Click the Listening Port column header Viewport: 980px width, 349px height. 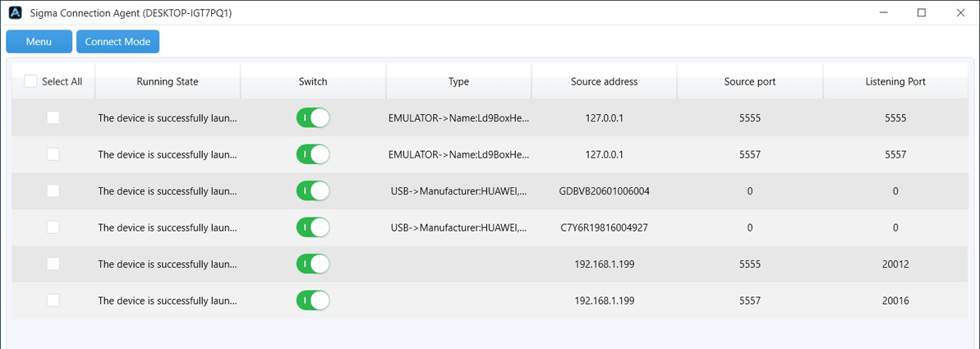pos(895,81)
